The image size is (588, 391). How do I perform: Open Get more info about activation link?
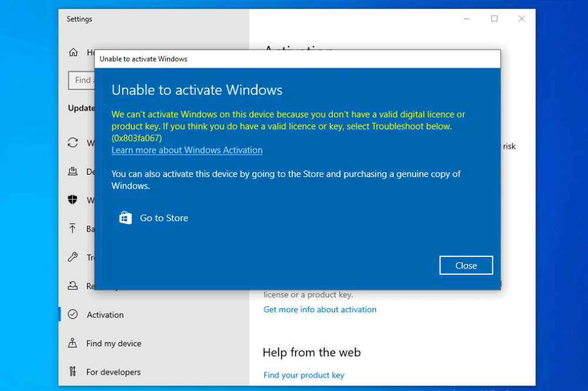pos(319,309)
